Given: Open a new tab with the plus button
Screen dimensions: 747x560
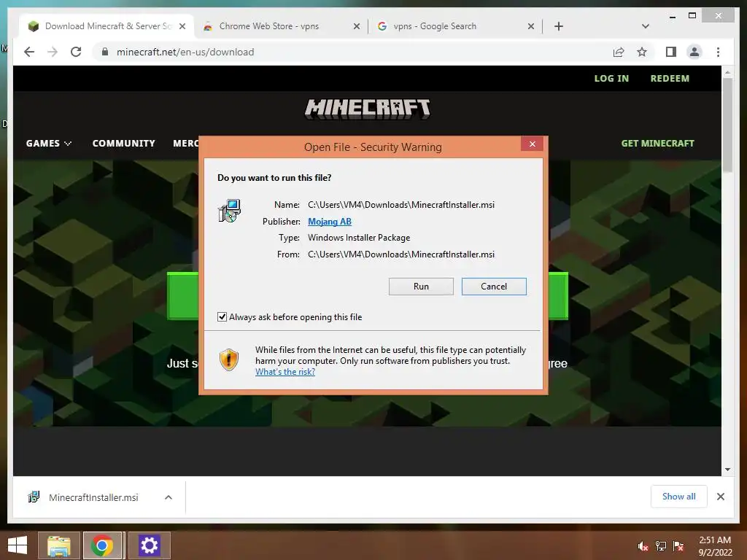Looking at the screenshot, I should 559,26.
